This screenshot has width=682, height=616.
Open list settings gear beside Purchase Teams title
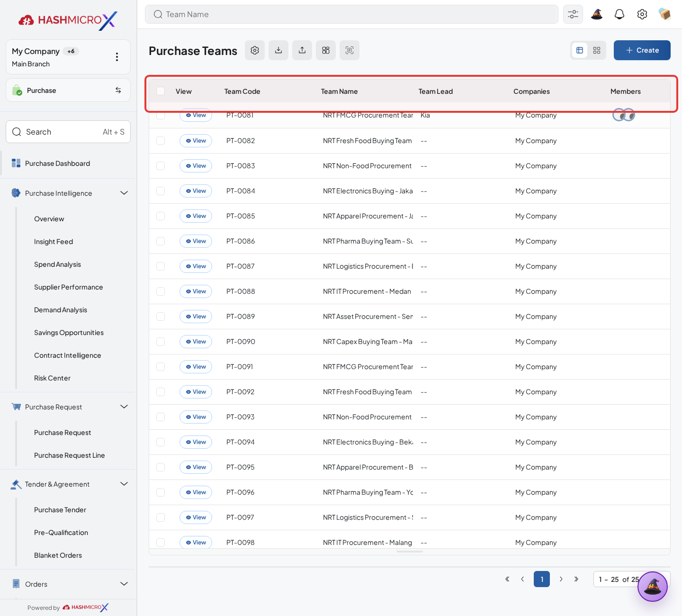tap(255, 50)
